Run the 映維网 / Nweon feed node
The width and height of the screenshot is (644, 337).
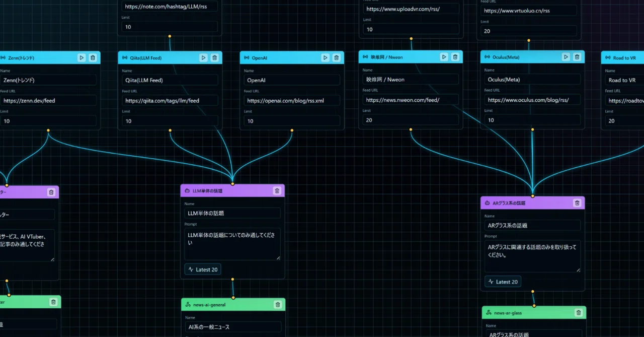click(x=444, y=57)
